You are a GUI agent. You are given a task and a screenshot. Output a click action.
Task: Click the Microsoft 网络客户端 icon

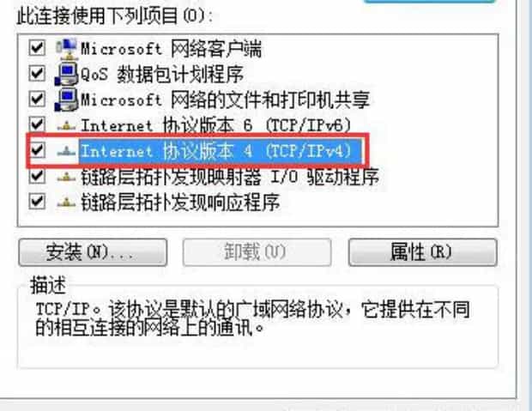[x=67, y=48]
